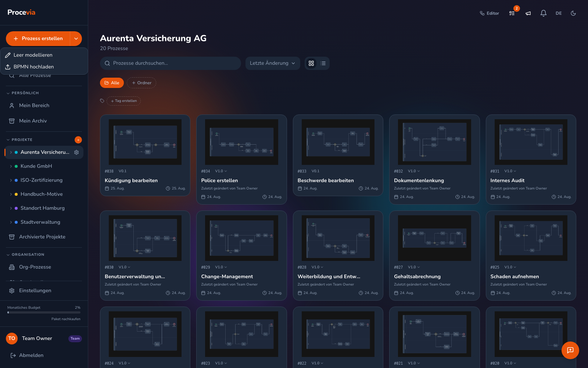
Task: Click Prozess erstellen button
Action: click(x=38, y=39)
